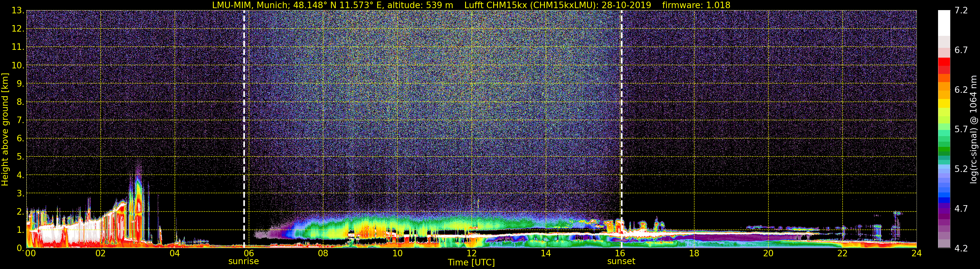
Task: Click the 'Height above ground [km]' axis label
Action: point(5,130)
